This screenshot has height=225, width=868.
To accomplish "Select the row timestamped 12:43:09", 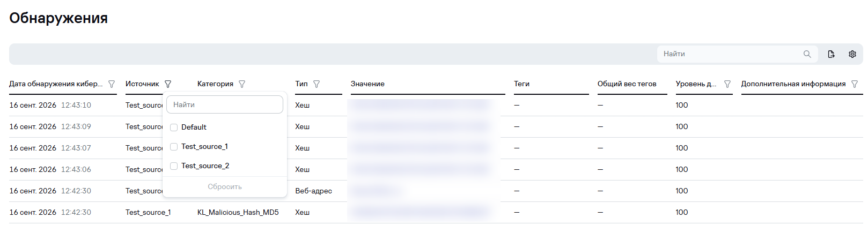I will [x=436, y=127].
